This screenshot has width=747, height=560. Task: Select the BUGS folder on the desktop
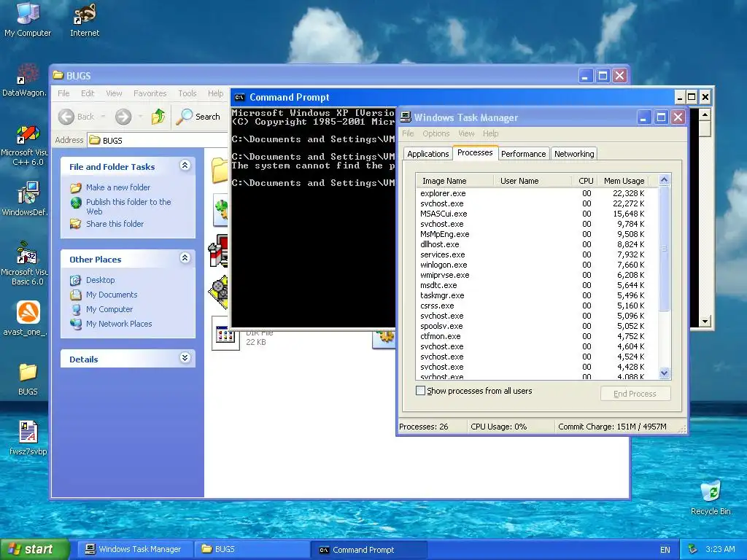[x=28, y=379]
